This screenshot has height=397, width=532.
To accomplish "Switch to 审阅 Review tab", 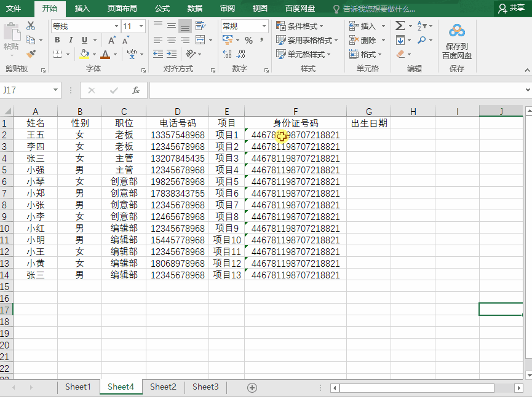I will click(x=228, y=9).
